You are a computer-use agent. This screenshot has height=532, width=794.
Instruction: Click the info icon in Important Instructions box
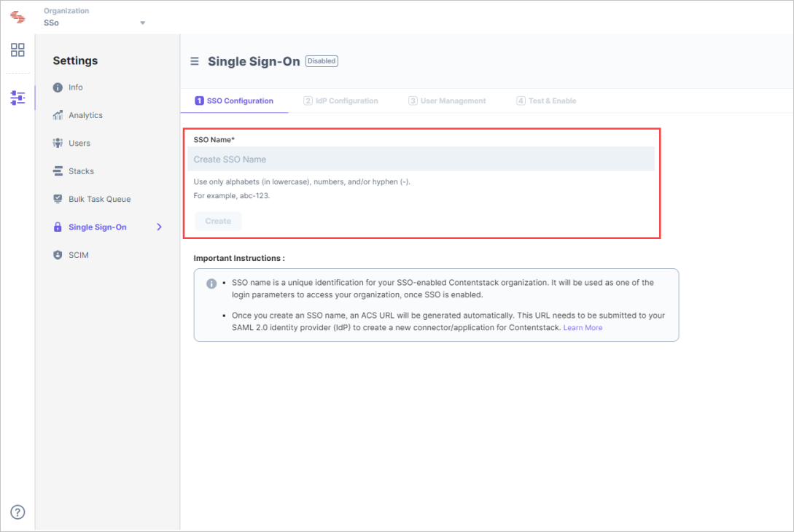coord(211,284)
